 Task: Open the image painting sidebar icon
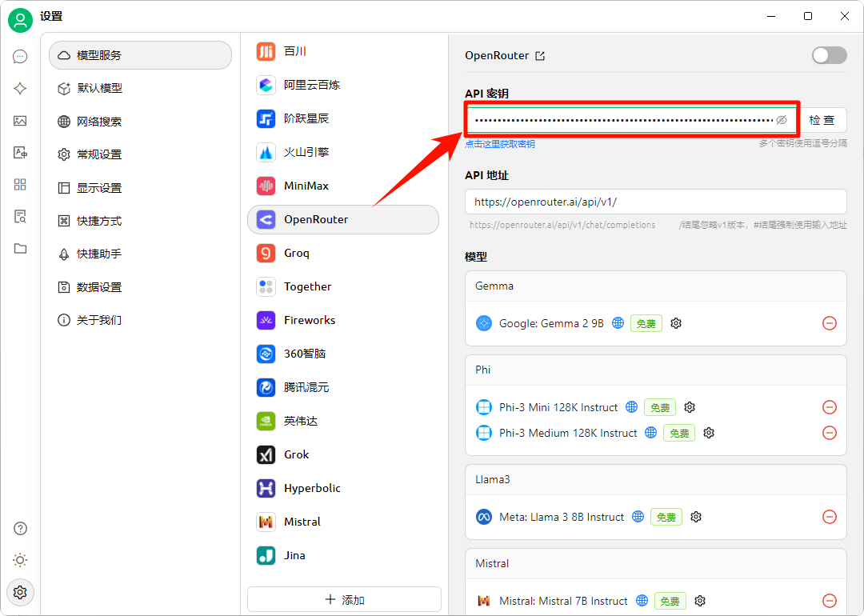pos(20,121)
